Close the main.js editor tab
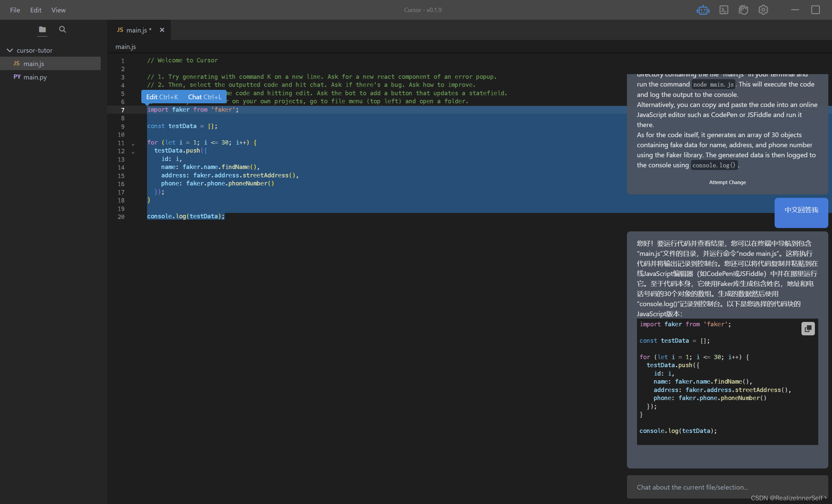Image resolution: width=832 pixels, height=504 pixels. 162,30
